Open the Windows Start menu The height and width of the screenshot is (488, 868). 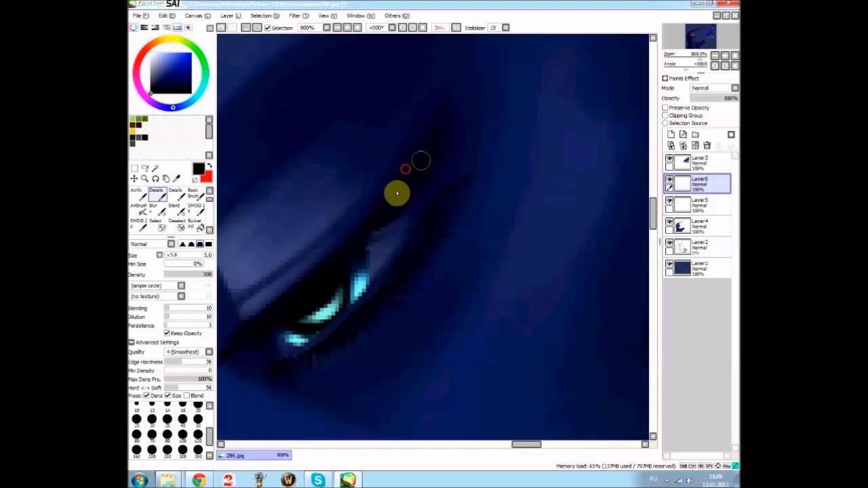pyautogui.click(x=140, y=480)
